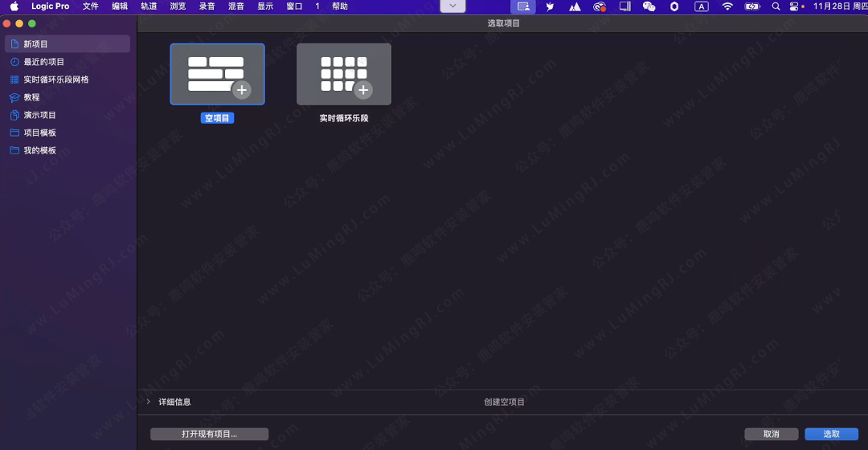Screen dimensions: 868x450
Task: Click the demo projects document icon
Action: click(14, 115)
